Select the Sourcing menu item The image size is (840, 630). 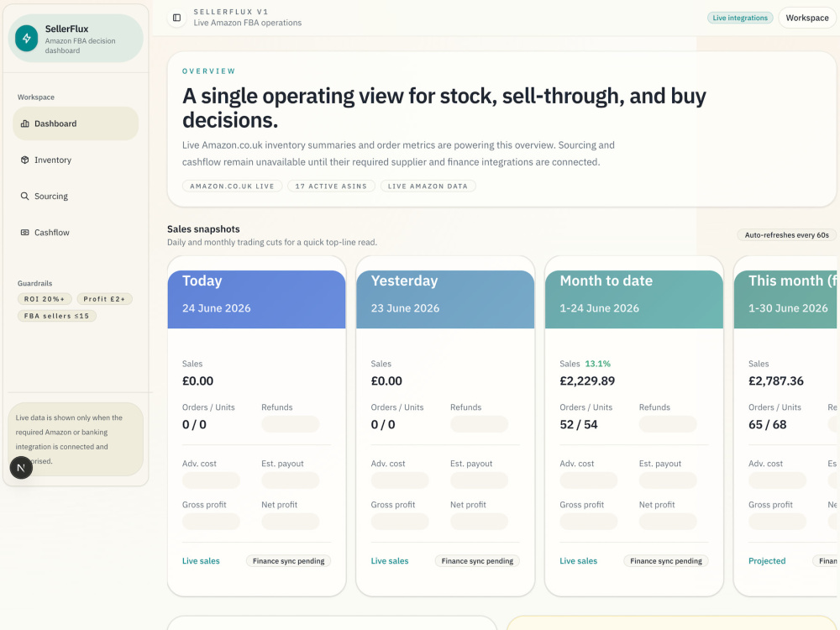[x=76, y=196]
